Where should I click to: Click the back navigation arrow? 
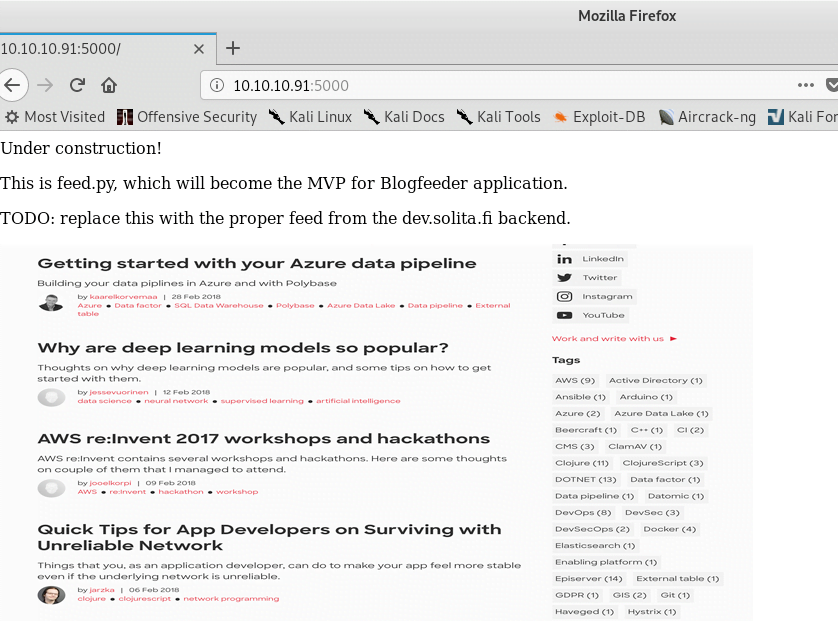pyautogui.click(x=14, y=84)
